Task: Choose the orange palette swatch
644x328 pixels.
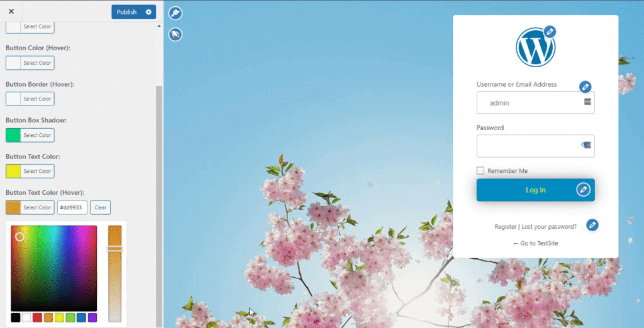Action: [48, 317]
